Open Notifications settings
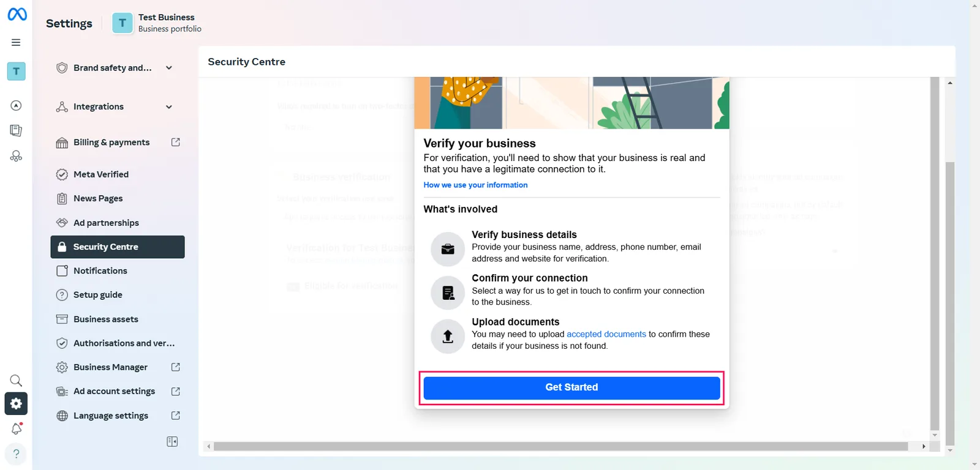This screenshot has height=470, width=980. click(118, 270)
